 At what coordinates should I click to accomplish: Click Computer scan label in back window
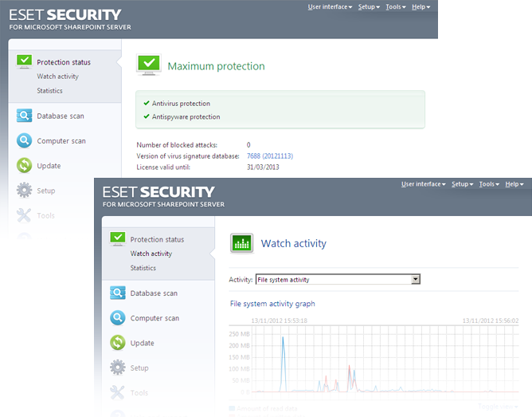point(61,141)
